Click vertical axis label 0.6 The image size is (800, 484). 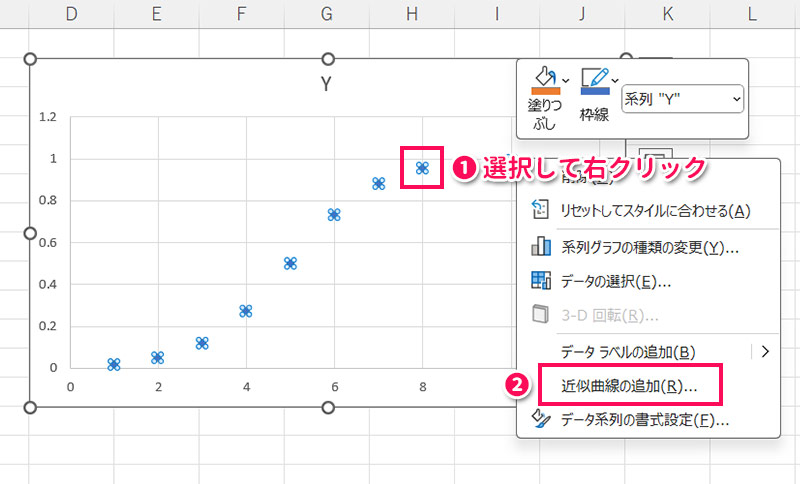coord(48,242)
